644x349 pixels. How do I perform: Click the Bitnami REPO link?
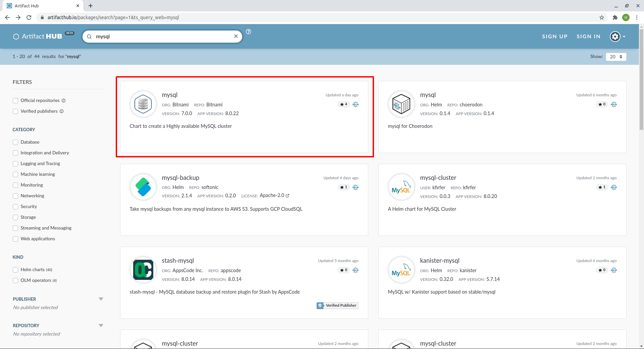(x=214, y=105)
